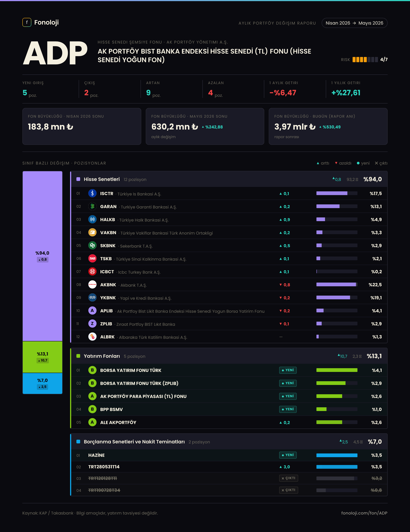Click the VAKBN bank logo
Screen dimensions: 410x532
[x=92, y=232]
